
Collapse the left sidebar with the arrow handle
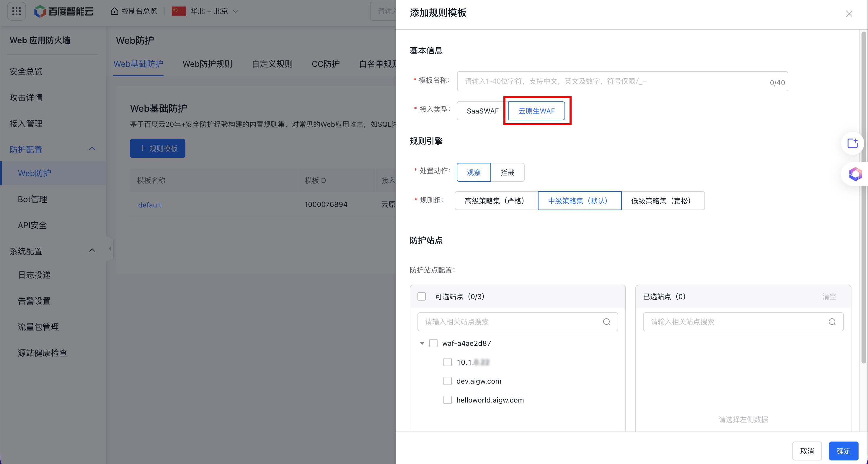pyautogui.click(x=110, y=249)
